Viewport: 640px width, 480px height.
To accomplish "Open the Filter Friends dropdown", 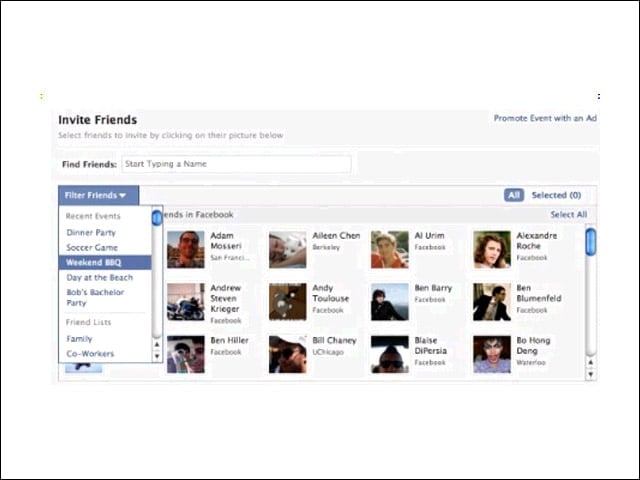I will pyautogui.click(x=98, y=196).
